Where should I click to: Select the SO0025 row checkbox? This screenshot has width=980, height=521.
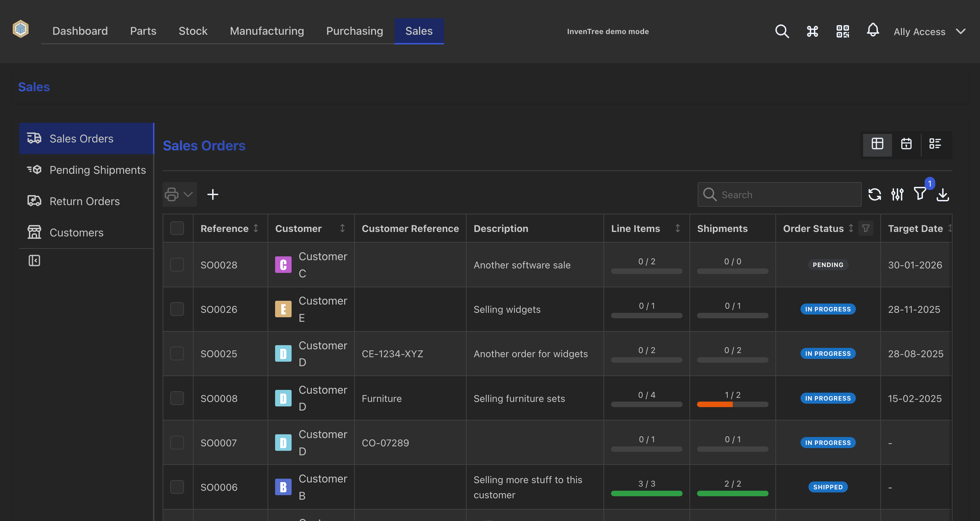coord(177,353)
